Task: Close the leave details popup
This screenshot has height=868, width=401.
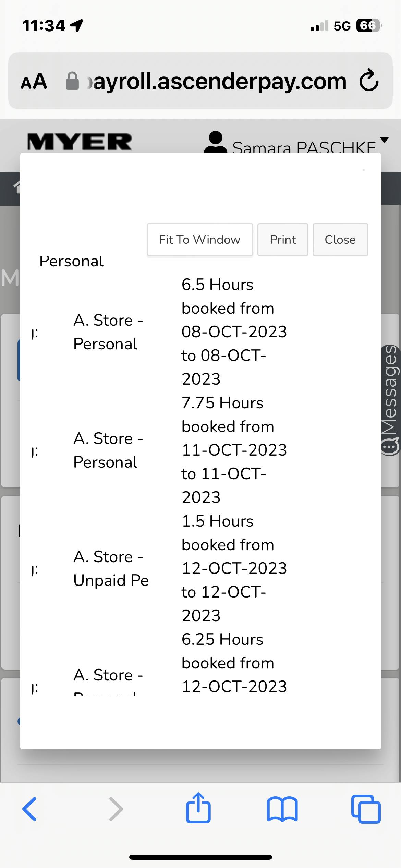Action: pos(340,240)
